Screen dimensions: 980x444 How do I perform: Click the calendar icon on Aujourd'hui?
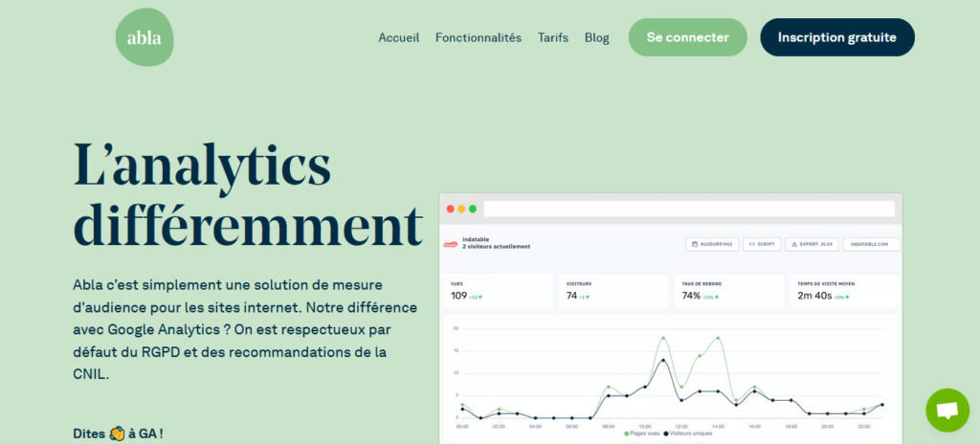[695, 244]
